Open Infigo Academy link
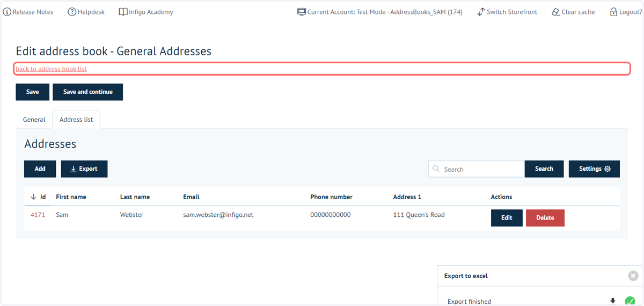Image resolution: width=644 pixels, height=306 pixels. click(x=146, y=12)
